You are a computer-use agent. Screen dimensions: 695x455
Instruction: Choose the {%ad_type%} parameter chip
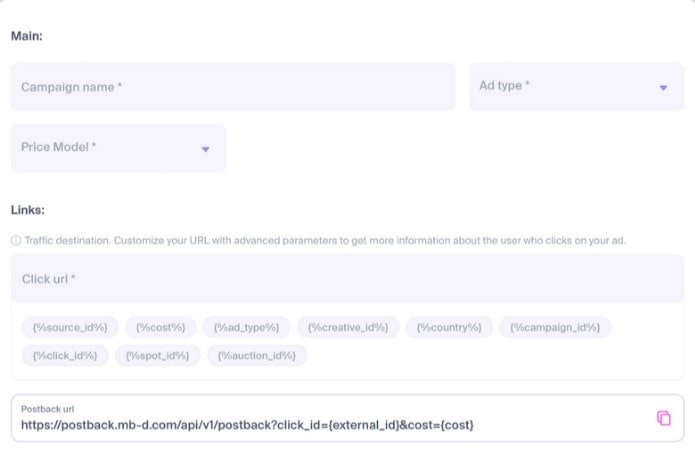coord(247,327)
